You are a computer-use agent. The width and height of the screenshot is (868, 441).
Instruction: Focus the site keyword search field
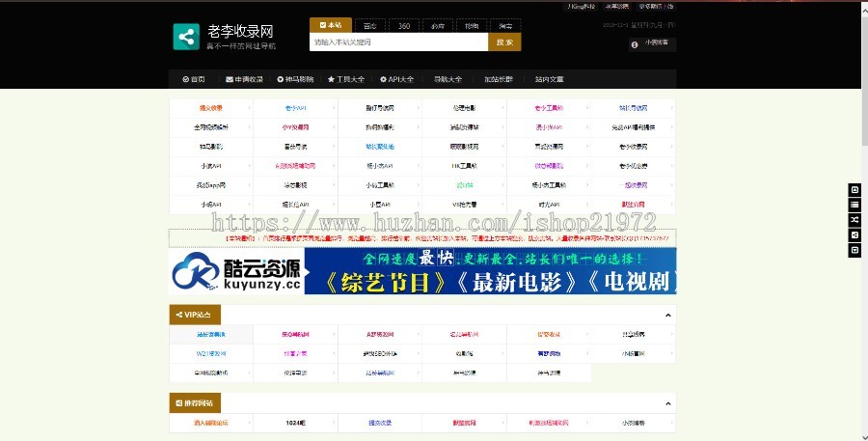point(398,42)
